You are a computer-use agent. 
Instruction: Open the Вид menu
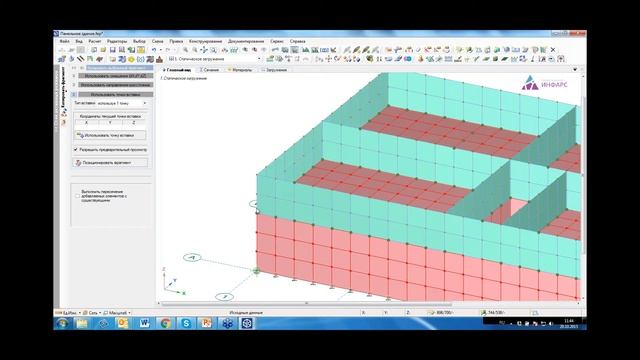(79, 41)
